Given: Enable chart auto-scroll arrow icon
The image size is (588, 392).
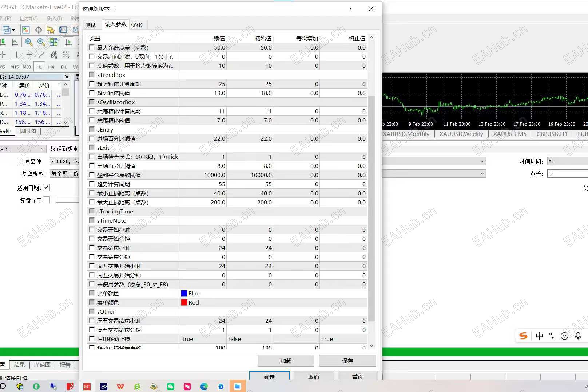Looking at the screenshot, I should pos(68,42).
